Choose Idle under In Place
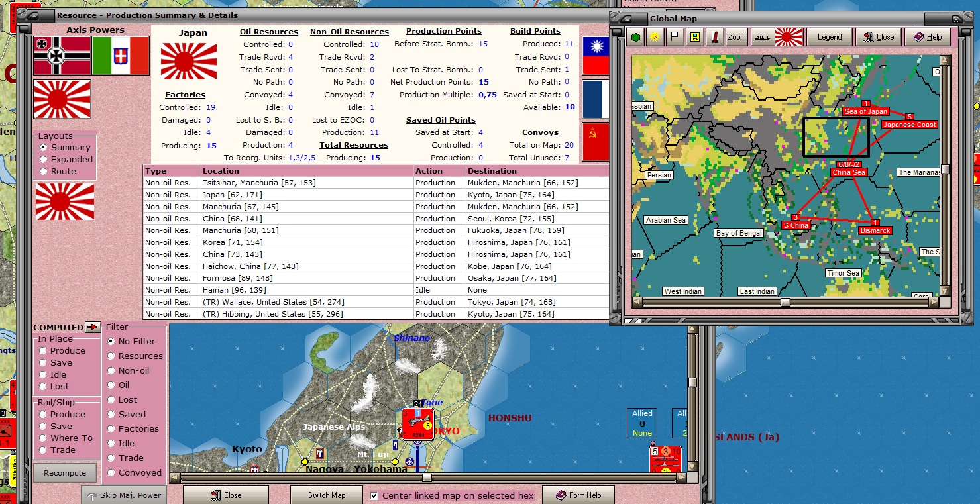 coord(52,375)
